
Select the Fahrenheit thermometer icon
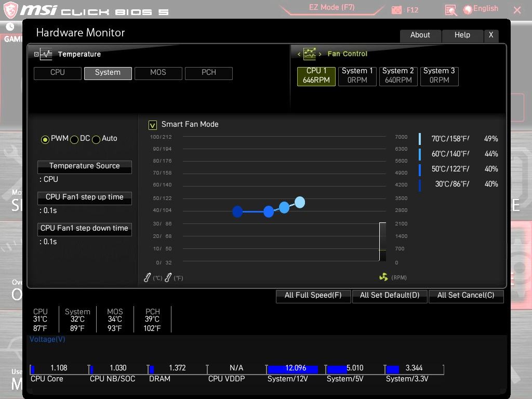point(168,277)
